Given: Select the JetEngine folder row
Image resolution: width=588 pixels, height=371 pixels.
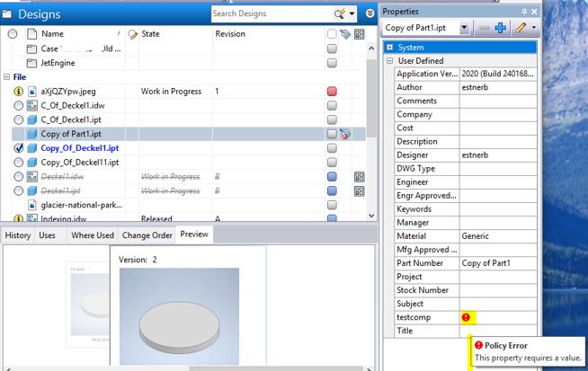Looking at the screenshot, I should click(x=58, y=63).
